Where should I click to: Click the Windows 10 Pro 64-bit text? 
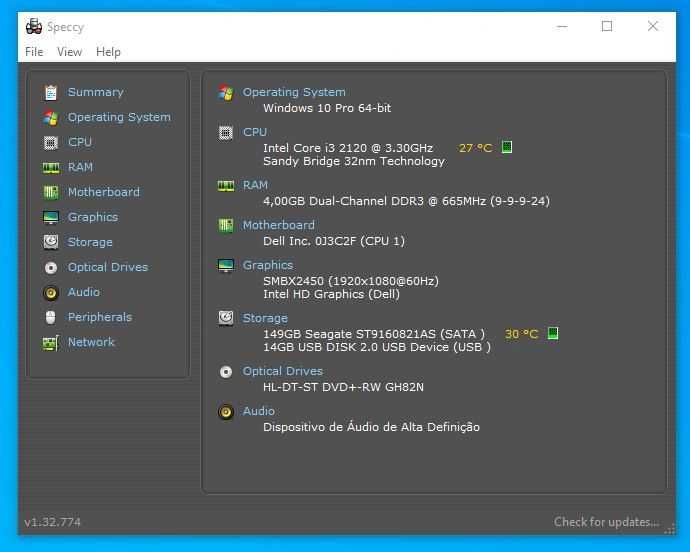[x=327, y=108]
